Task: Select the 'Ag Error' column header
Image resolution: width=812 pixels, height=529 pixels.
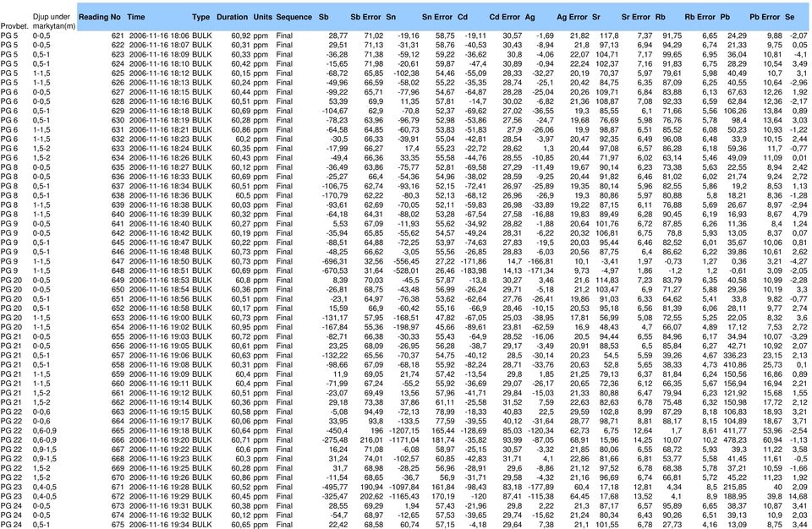Action: pyautogui.click(x=572, y=17)
